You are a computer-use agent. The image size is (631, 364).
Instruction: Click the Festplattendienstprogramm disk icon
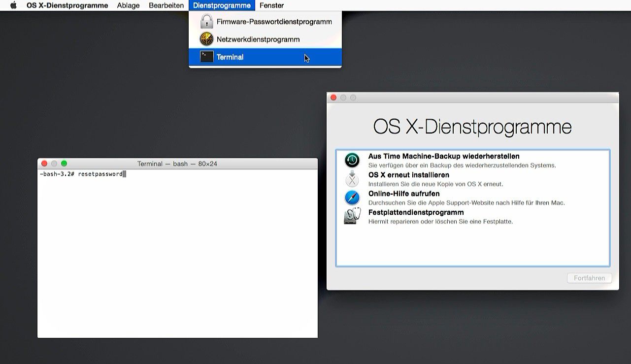(x=352, y=216)
